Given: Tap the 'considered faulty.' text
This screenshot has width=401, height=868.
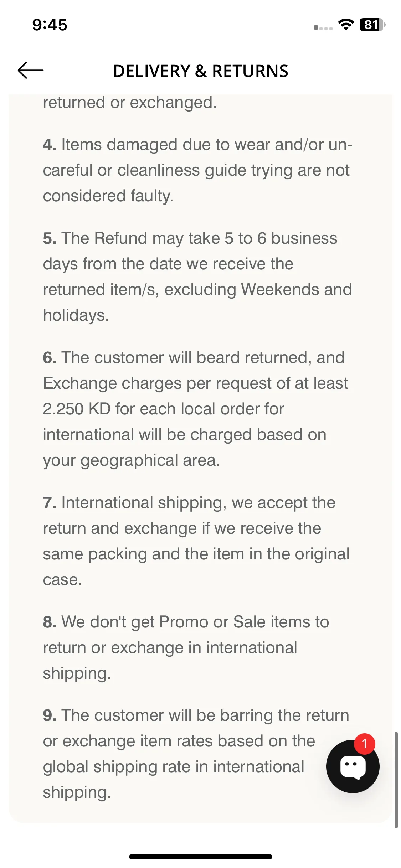Looking at the screenshot, I should tap(108, 196).
